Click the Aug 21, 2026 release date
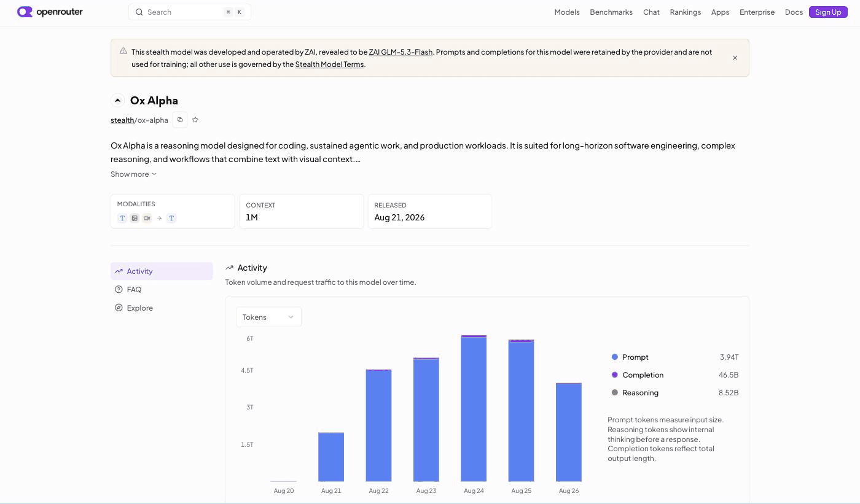 pyautogui.click(x=399, y=217)
